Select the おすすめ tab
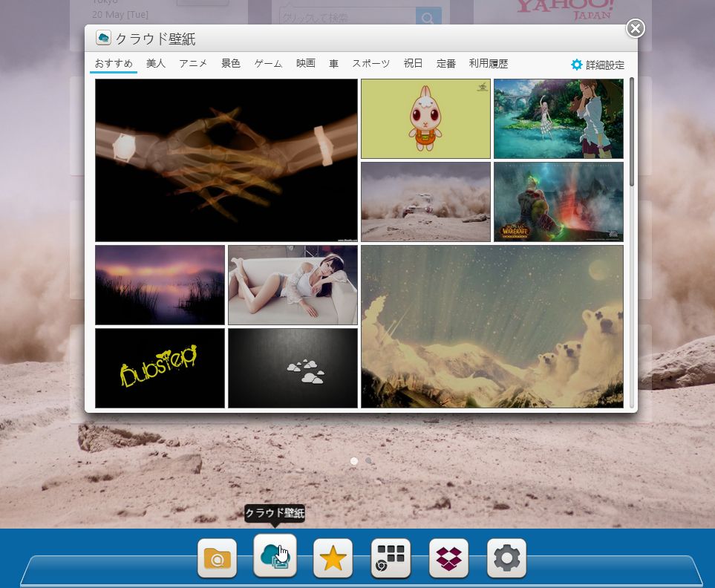Screen dimensions: 715x588 tap(114, 63)
